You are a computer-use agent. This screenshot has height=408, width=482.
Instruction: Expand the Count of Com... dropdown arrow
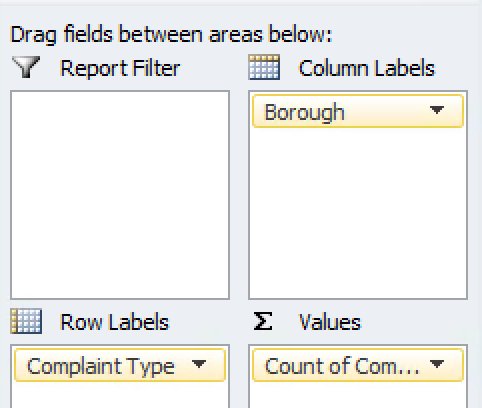[437, 364]
